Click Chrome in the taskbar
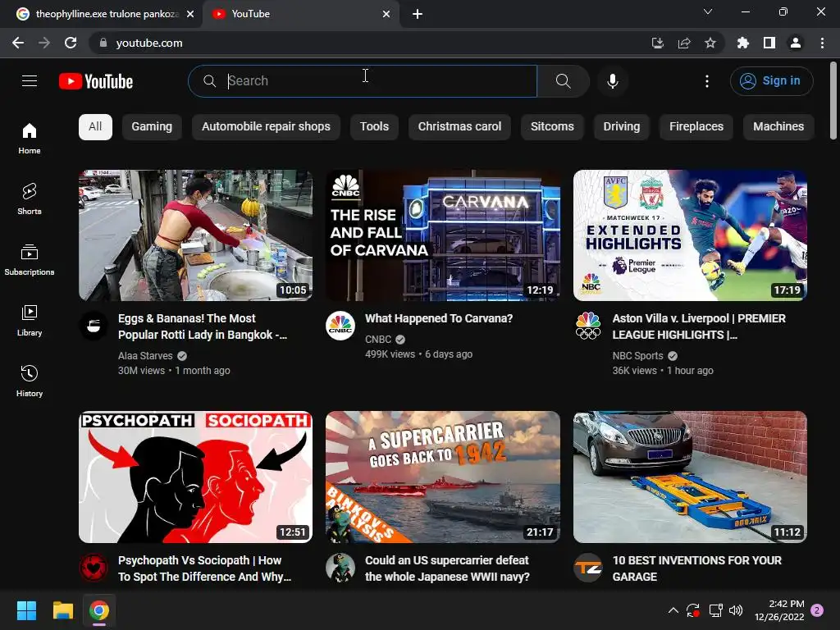The width and height of the screenshot is (840, 630). coord(99,610)
